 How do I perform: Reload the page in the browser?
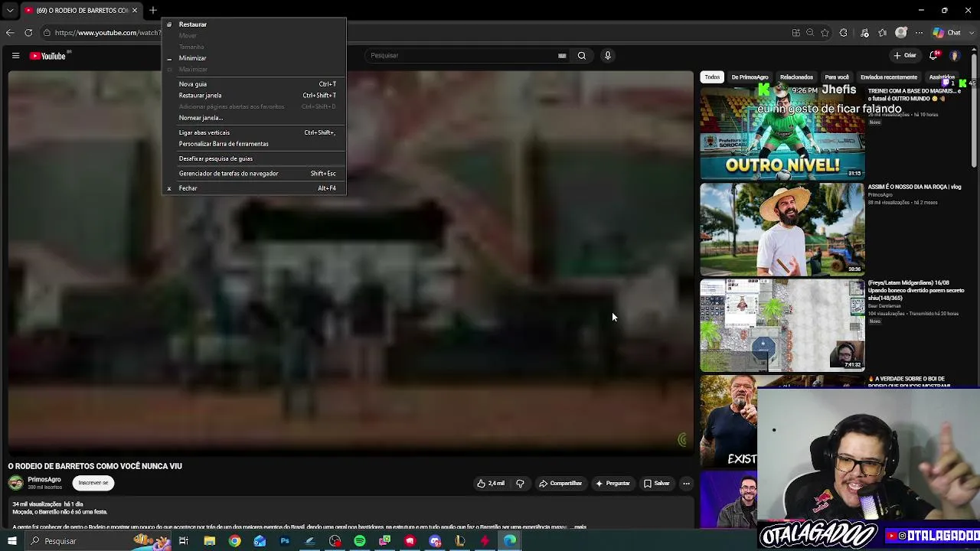coord(28,33)
